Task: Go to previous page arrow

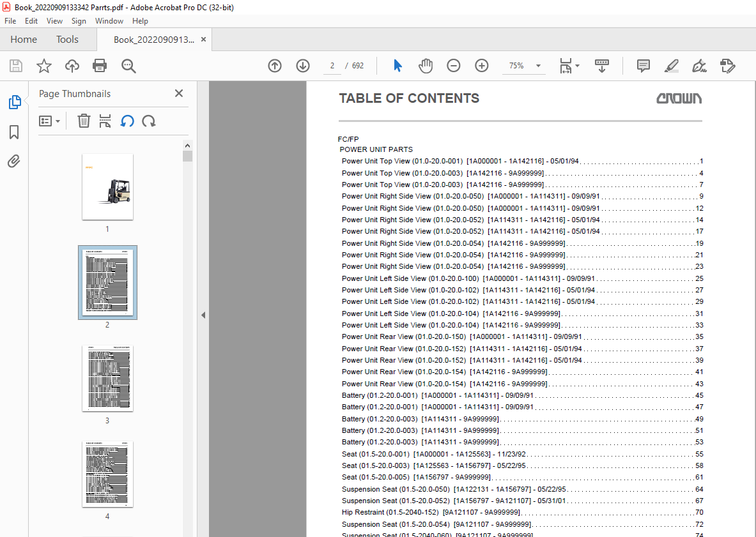Action: (x=275, y=66)
